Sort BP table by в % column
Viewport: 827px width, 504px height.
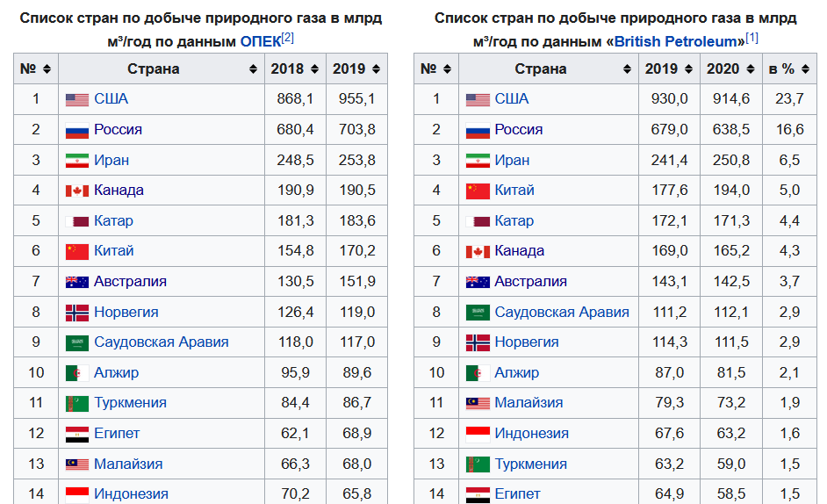tap(805, 69)
